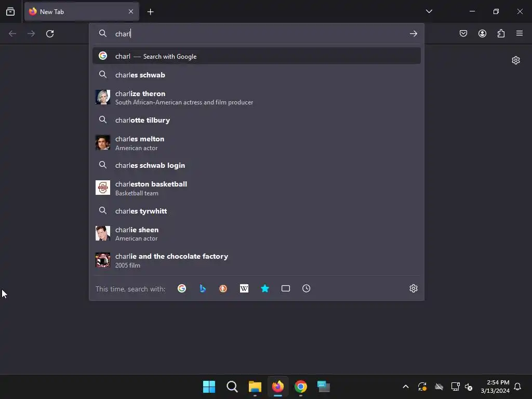Viewport: 532px width, 399px height.
Task: Open the notifications bell in the taskbar
Action: [x=517, y=387]
